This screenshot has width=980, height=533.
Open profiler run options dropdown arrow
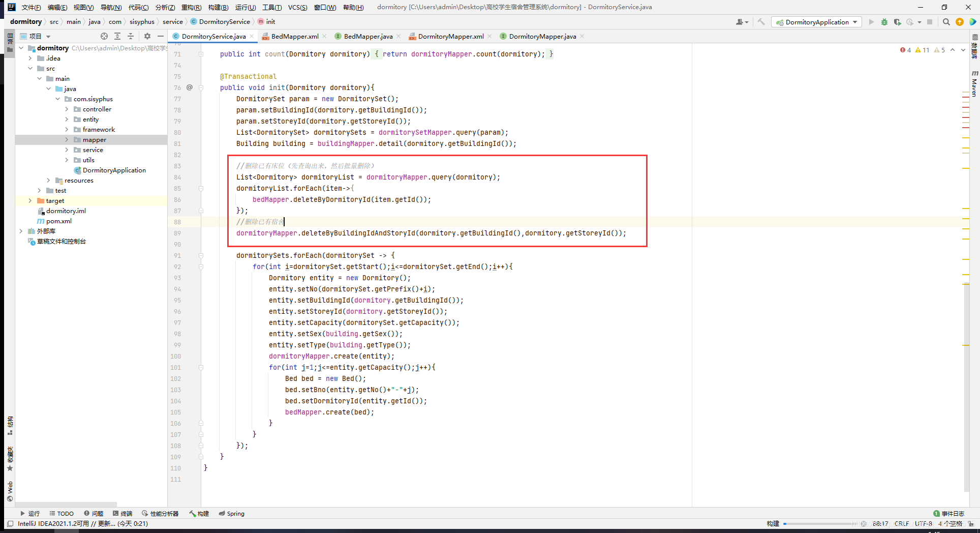click(x=920, y=22)
